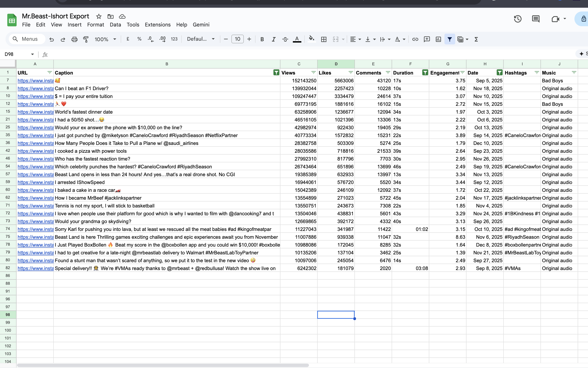The height and width of the screenshot is (368, 588).
Task: Increase decimal places
Action: (x=162, y=39)
